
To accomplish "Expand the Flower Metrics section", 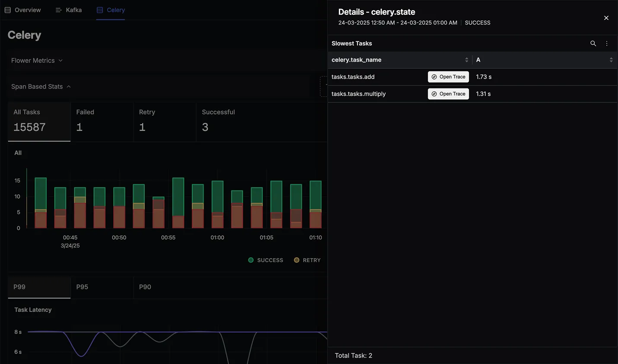I will pyautogui.click(x=37, y=60).
